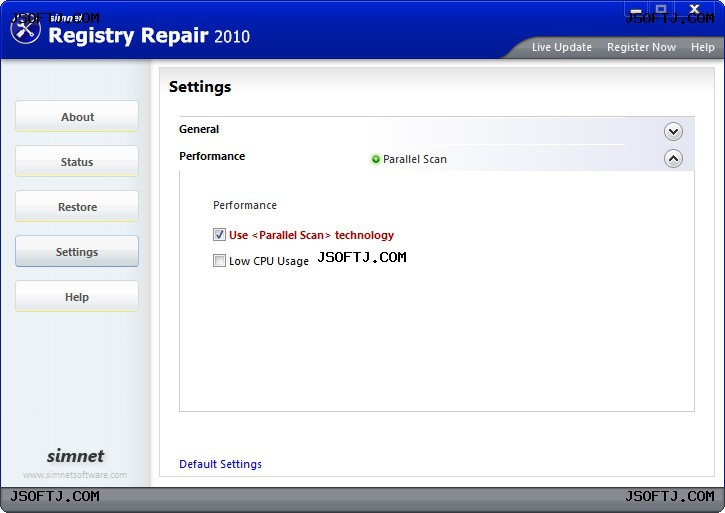
Task: Open the Status page from sidebar
Action: pos(77,161)
